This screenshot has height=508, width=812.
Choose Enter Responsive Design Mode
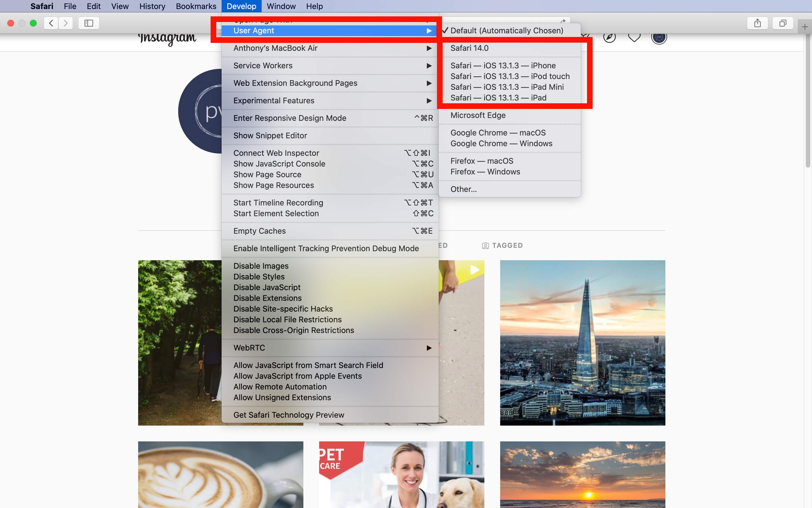click(x=330, y=118)
